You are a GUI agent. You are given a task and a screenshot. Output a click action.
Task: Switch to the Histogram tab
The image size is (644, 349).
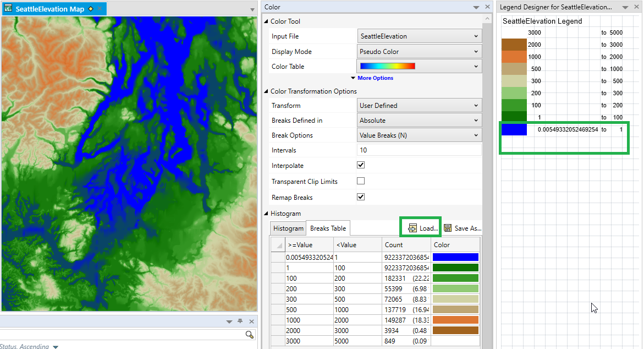point(288,227)
